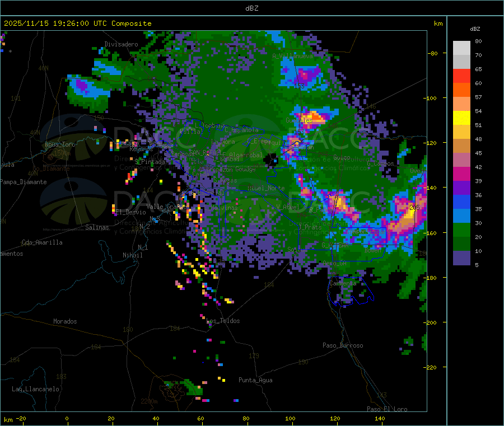The height and width of the screenshot is (426, 504).
Task: Click the A_Villanueva map label
Action: pyautogui.click(x=292, y=56)
